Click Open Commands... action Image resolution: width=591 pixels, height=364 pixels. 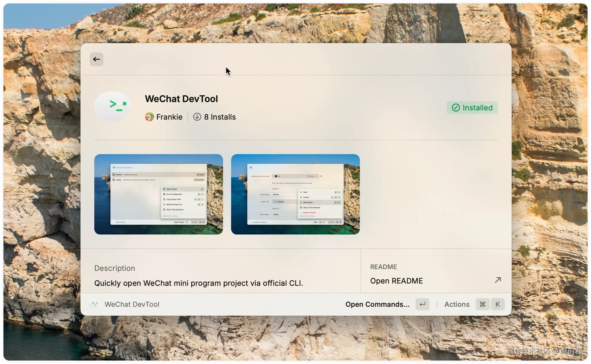point(377,304)
